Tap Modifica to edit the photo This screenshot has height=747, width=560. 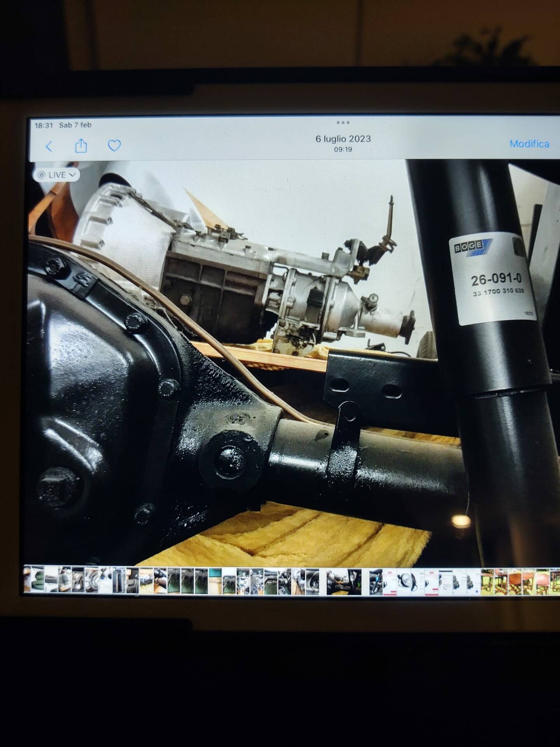coord(529,144)
